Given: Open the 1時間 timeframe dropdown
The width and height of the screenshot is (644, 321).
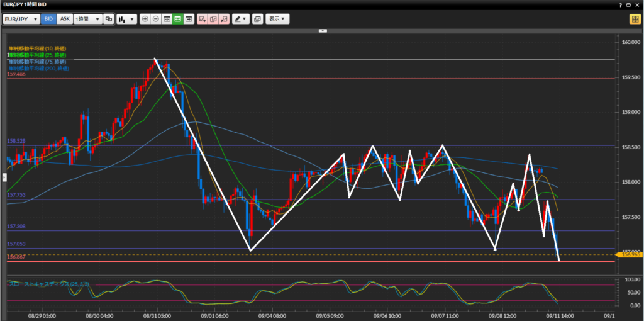Looking at the screenshot, I should [87, 19].
